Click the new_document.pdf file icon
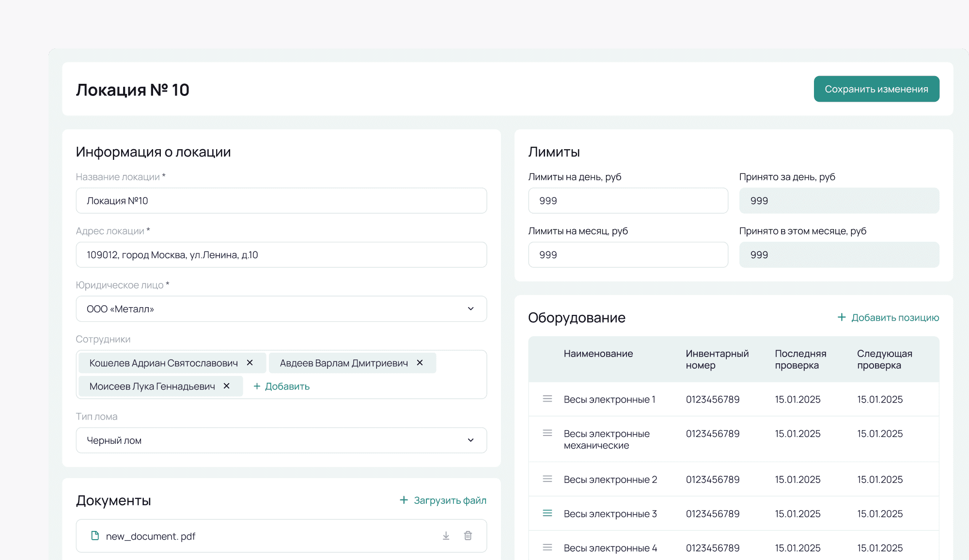The image size is (969, 560). coord(95,536)
